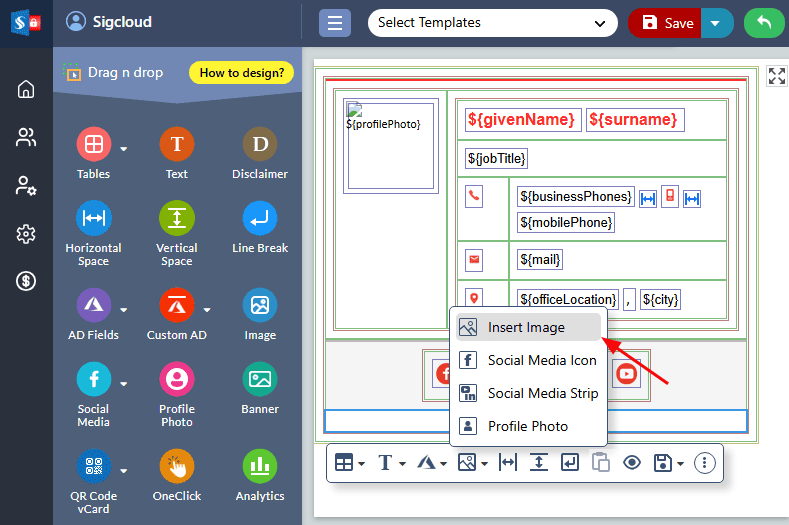Toggle the hamburger menu button
Image resolution: width=789 pixels, height=525 pixels.
tap(335, 23)
